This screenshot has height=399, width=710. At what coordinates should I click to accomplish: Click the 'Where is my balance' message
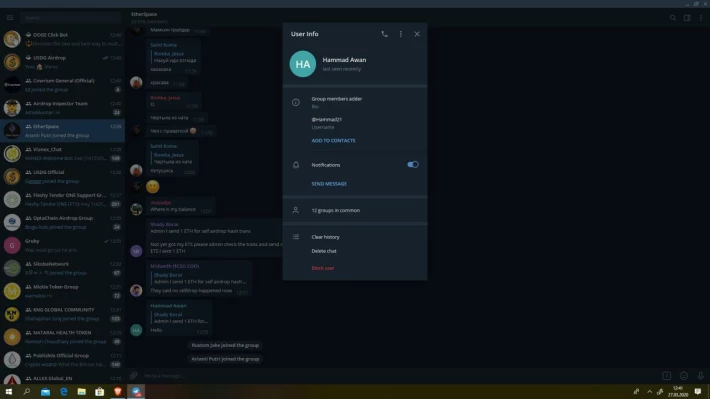tap(180, 206)
